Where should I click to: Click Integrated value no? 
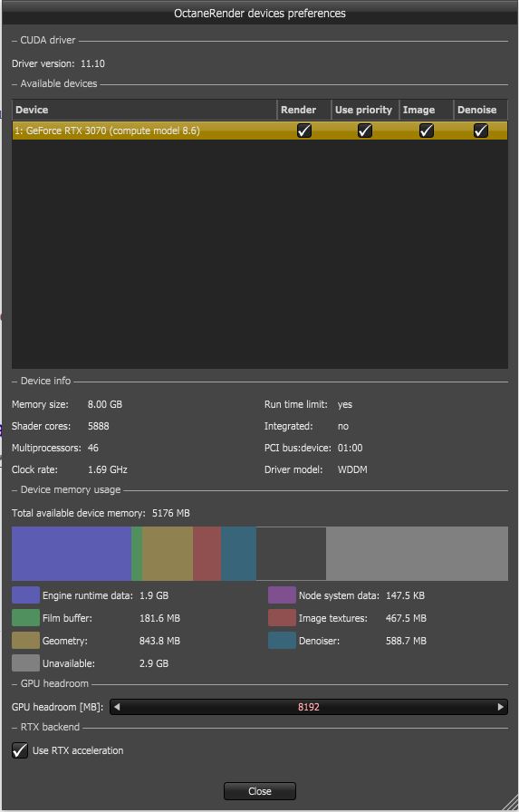click(x=343, y=426)
